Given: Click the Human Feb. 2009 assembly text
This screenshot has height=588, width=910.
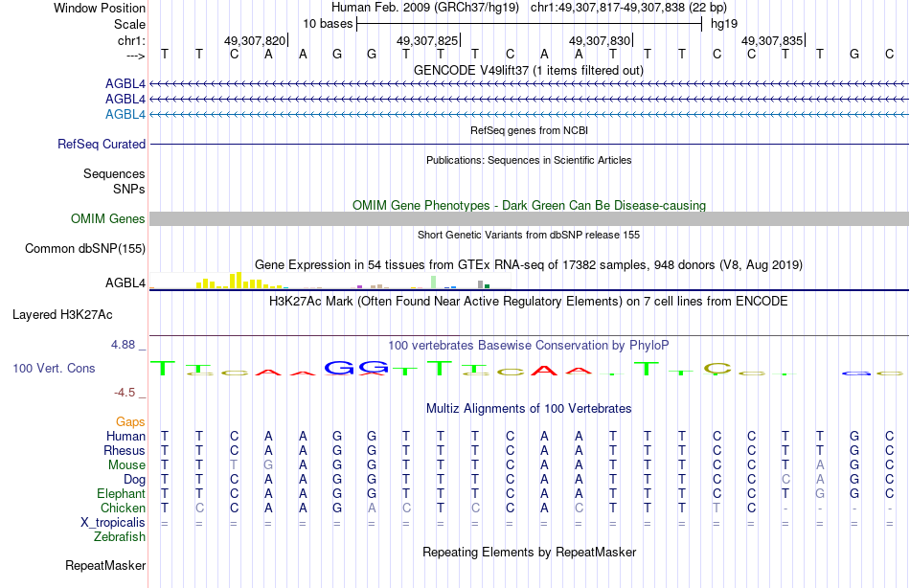Looking at the screenshot, I should [x=425, y=8].
